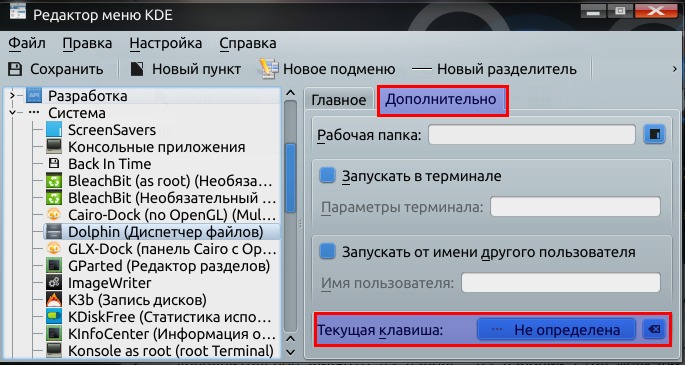The height and width of the screenshot is (365, 685).
Task: Enable Запускать в терминале checkbox
Action: 327,176
